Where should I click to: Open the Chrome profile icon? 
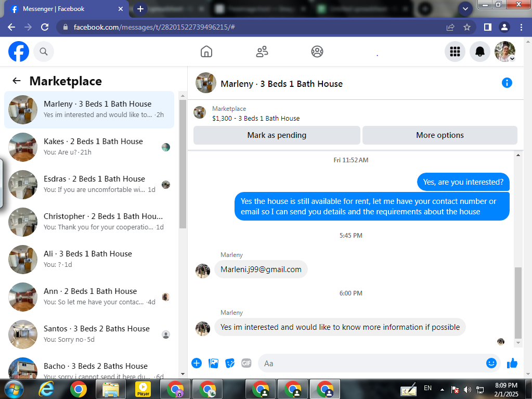coord(504,27)
